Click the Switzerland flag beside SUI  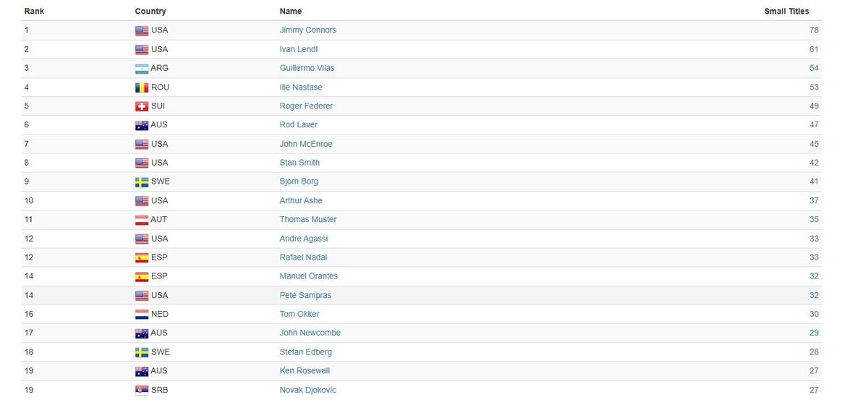click(x=142, y=106)
